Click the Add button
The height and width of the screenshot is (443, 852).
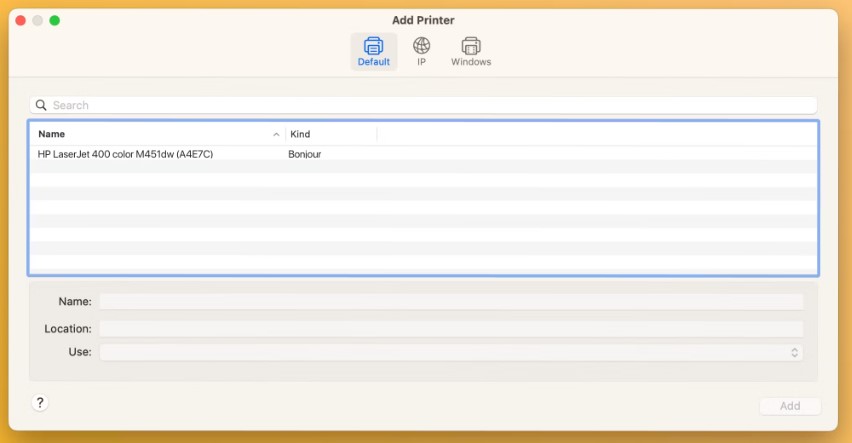790,406
